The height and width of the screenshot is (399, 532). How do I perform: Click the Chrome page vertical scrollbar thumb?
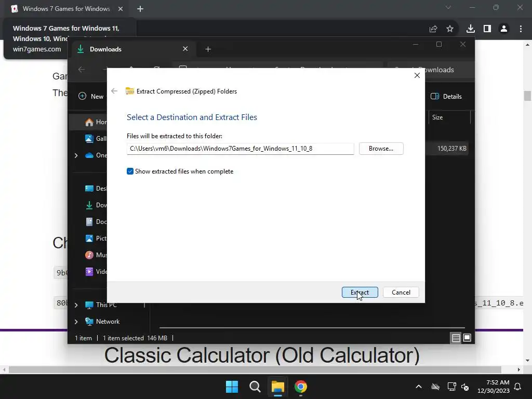pyautogui.click(x=527, y=96)
